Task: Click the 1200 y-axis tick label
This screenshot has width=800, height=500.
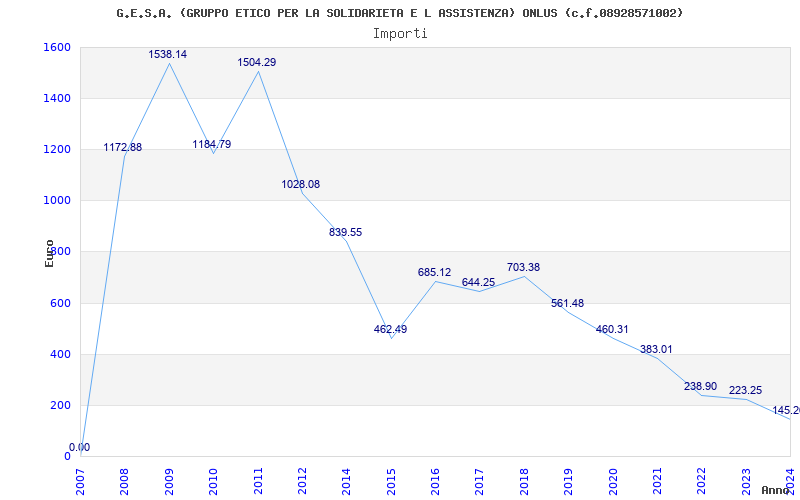Action: [x=57, y=150]
